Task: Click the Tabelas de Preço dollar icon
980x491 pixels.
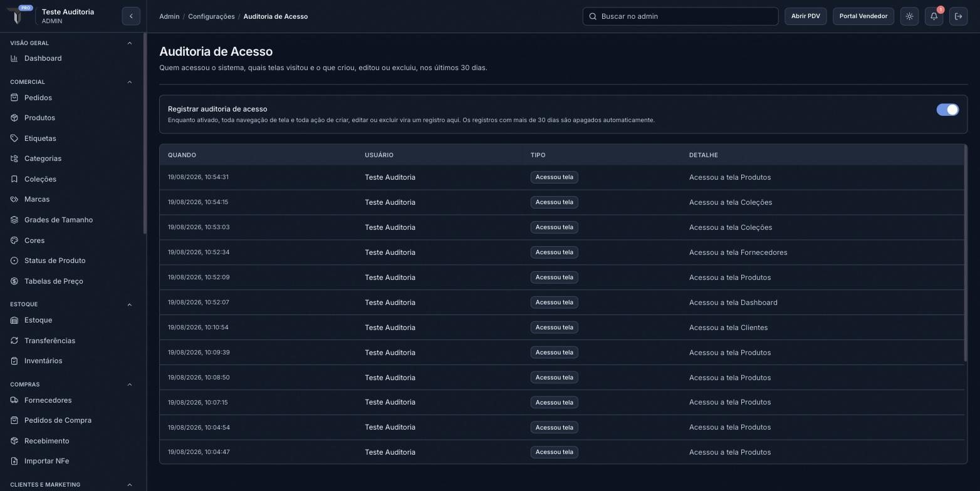Action: [14, 281]
